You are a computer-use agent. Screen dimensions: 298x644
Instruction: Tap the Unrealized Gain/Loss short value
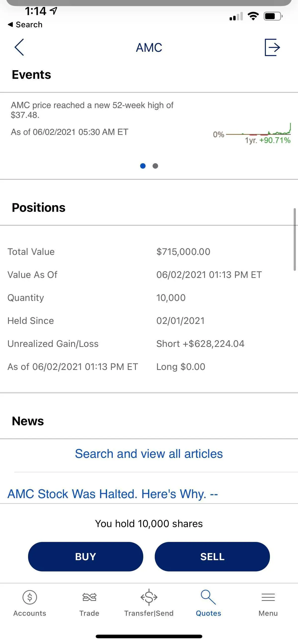pyautogui.click(x=200, y=344)
